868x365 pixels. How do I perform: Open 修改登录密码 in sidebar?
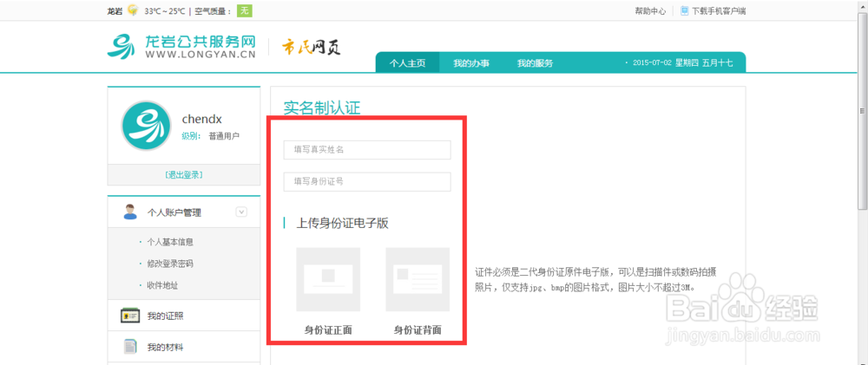170,264
